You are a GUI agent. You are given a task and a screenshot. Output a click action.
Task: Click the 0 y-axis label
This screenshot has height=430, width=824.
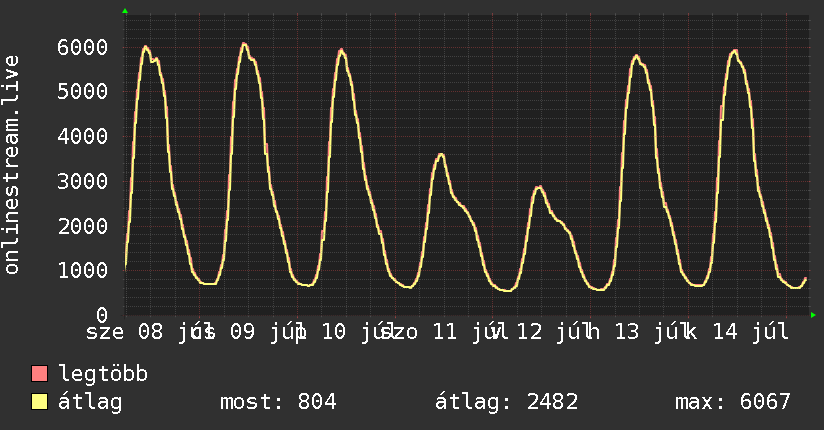coord(102,315)
